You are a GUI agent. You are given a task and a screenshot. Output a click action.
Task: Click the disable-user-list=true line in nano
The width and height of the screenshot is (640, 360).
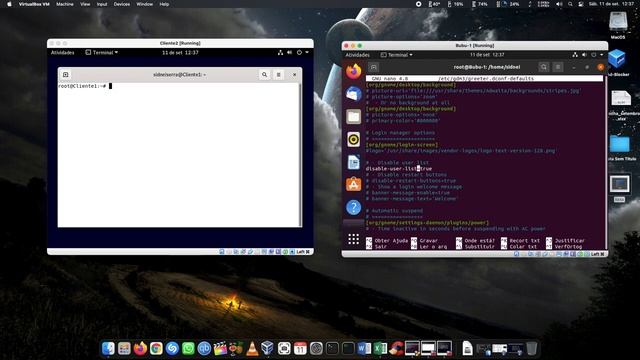[399, 169]
